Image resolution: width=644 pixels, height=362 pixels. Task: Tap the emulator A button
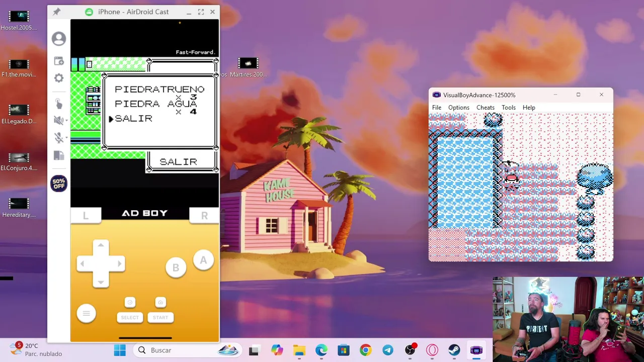coord(203,260)
